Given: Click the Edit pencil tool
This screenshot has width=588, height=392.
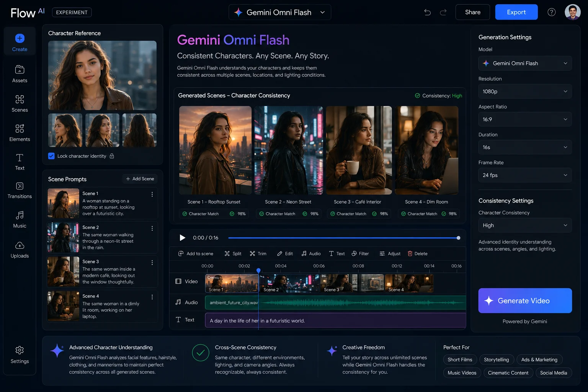Looking at the screenshot, I should click(x=285, y=253).
